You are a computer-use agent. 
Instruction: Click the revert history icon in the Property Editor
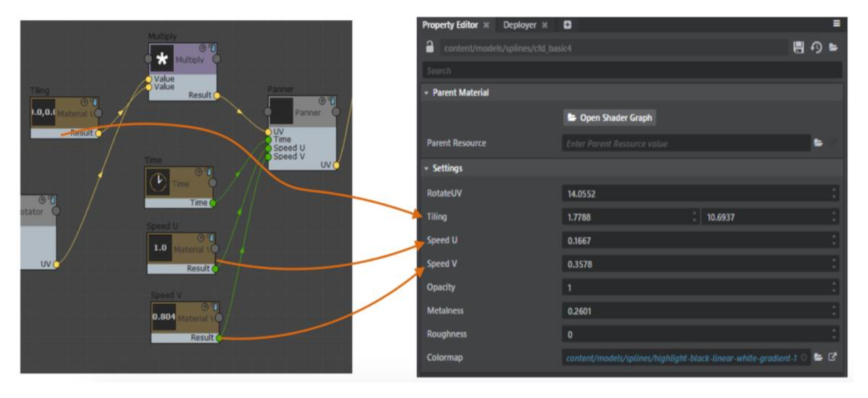click(816, 48)
